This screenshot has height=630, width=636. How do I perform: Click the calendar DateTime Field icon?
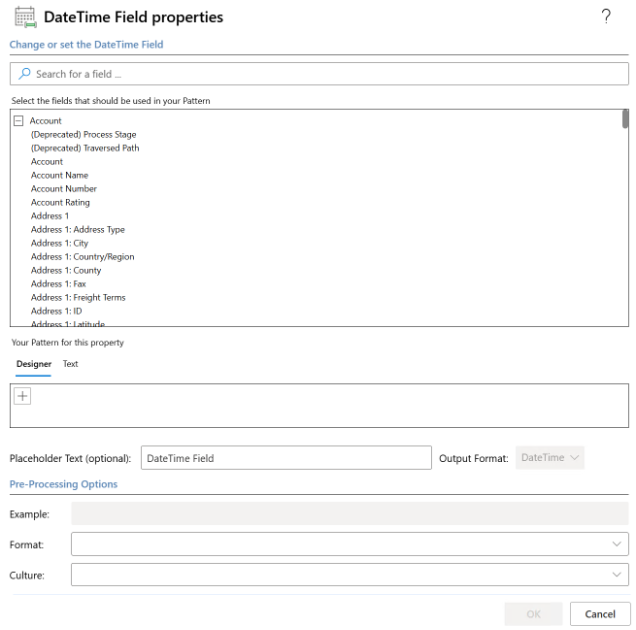pyautogui.click(x=24, y=17)
